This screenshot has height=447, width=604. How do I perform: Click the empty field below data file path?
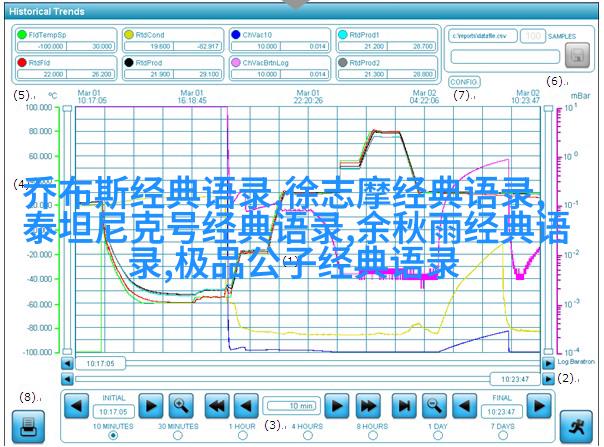point(505,57)
